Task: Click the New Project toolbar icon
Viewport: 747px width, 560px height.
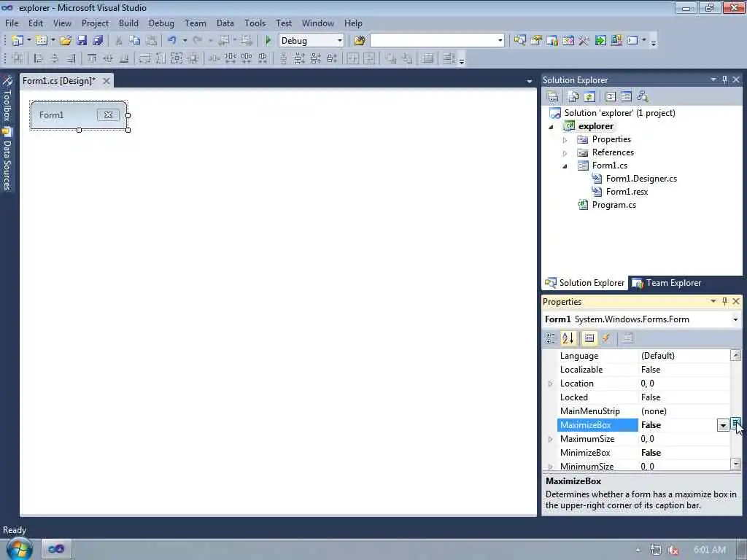Action: (x=18, y=41)
